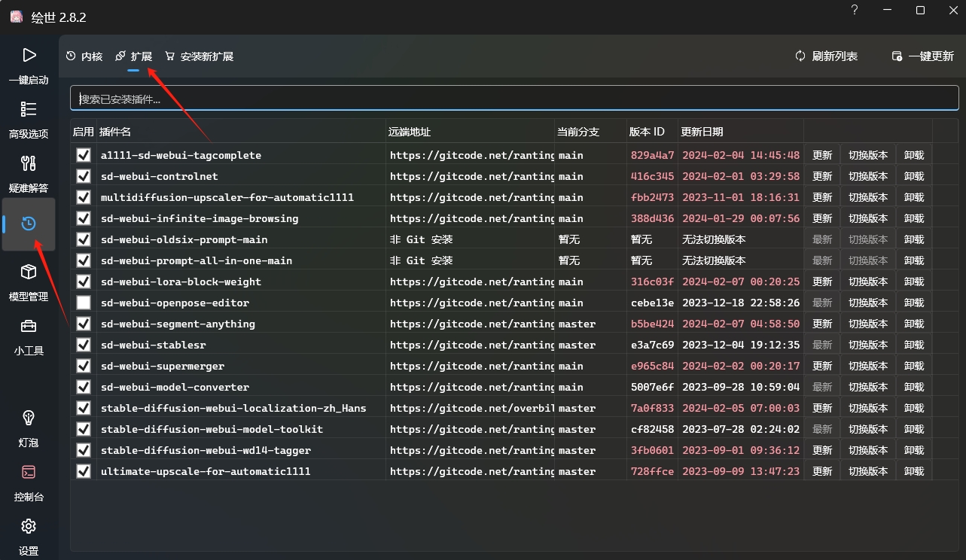Open 高级选项 list icon in sidebar
This screenshot has height=560, width=966.
point(29,110)
